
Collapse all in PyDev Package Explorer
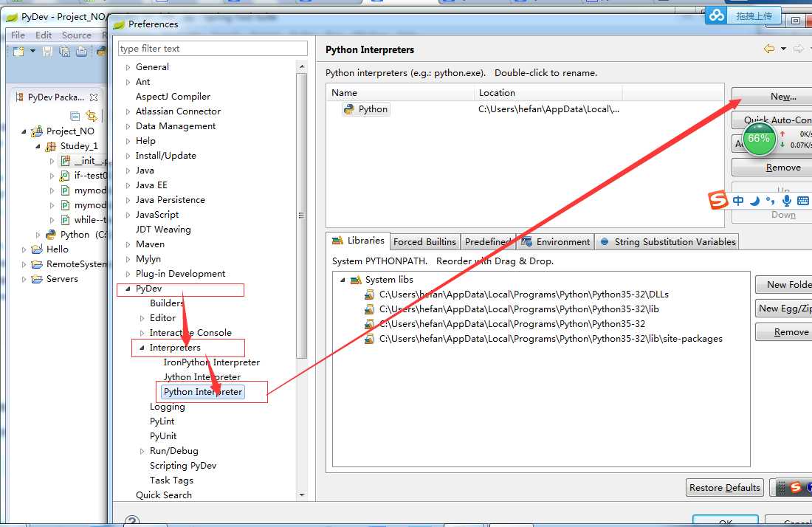[75, 115]
